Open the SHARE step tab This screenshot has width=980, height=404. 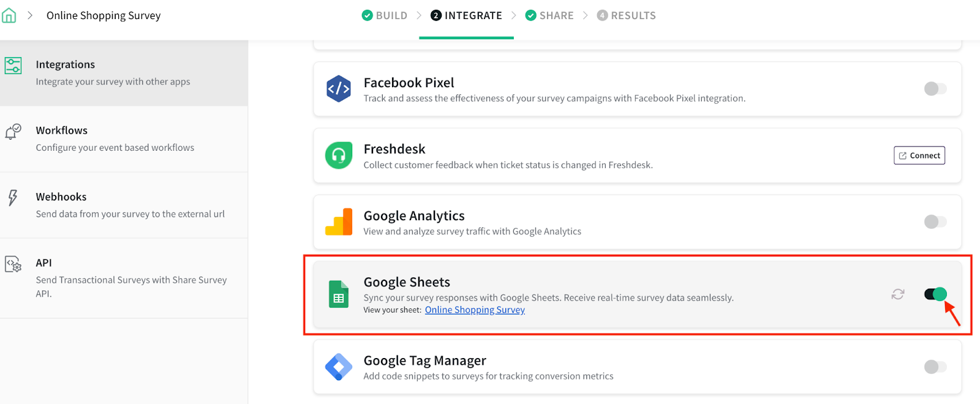pyautogui.click(x=549, y=15)
